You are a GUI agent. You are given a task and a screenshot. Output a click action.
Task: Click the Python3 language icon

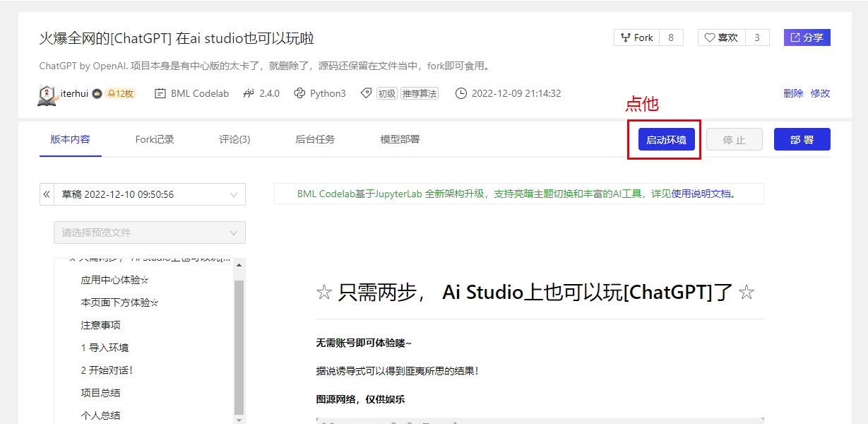(299, 93)
